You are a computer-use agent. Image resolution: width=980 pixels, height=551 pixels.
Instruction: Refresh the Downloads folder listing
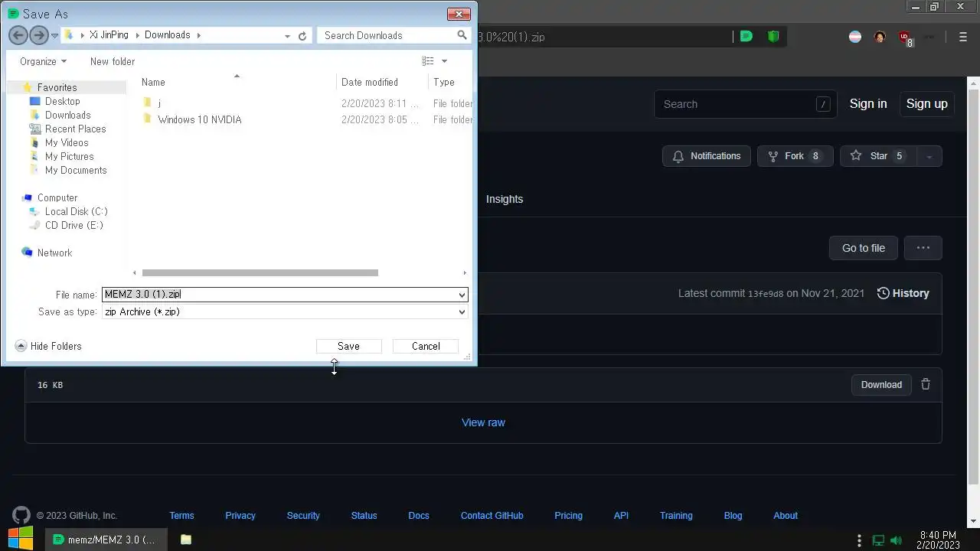[302, 35]
